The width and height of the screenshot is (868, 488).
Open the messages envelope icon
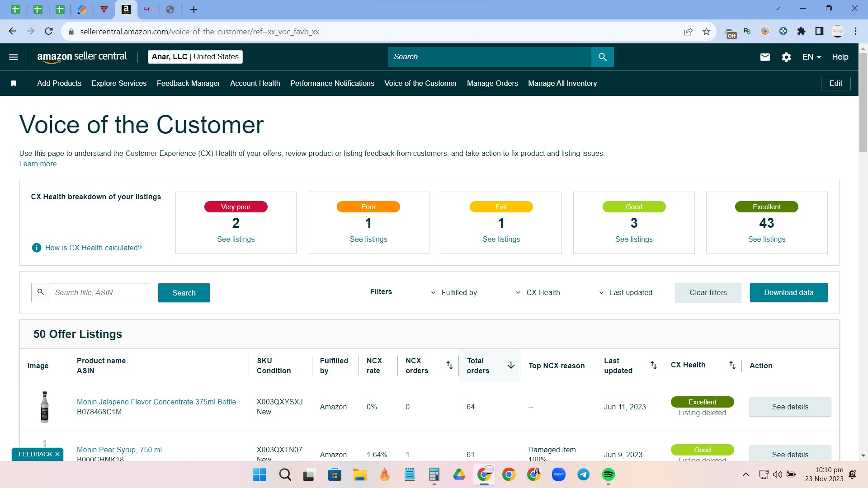765,57
